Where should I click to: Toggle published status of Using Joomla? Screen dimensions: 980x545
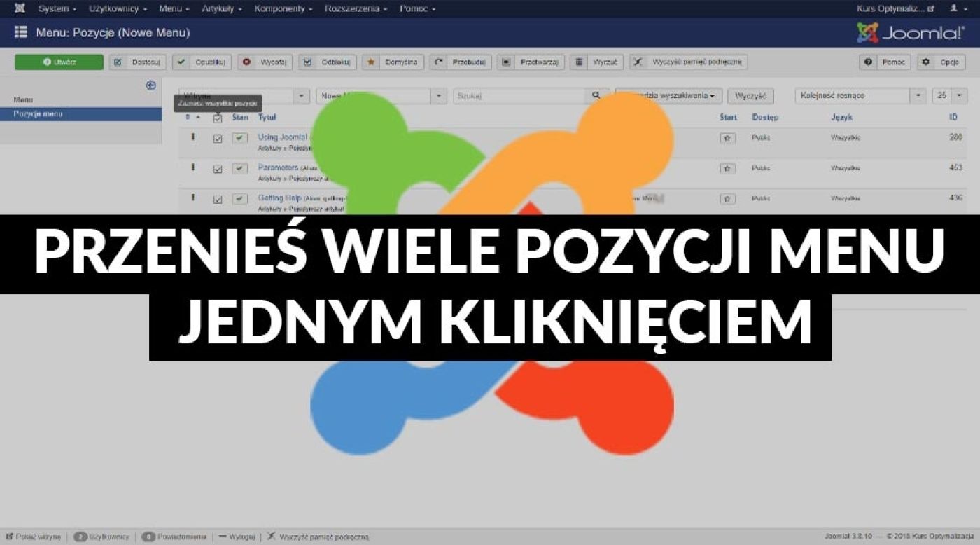240,138
